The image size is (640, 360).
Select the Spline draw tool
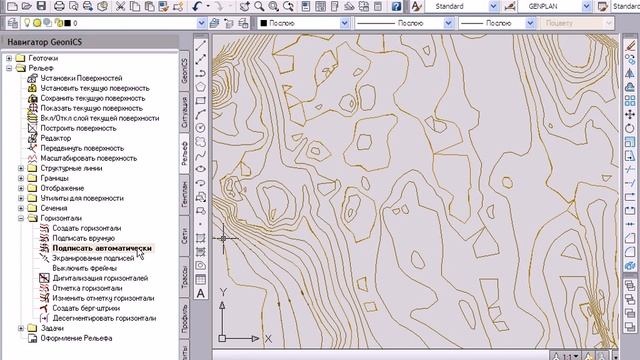200,156
